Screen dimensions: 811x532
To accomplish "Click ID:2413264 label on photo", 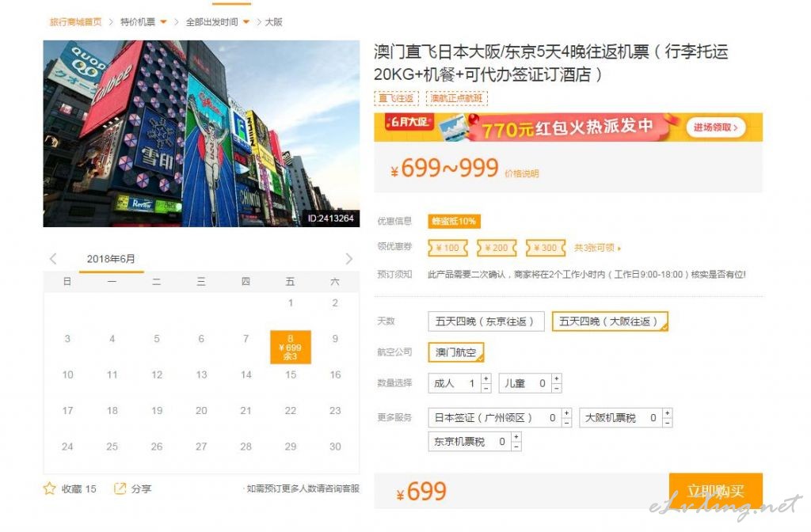I will point(330,218).
